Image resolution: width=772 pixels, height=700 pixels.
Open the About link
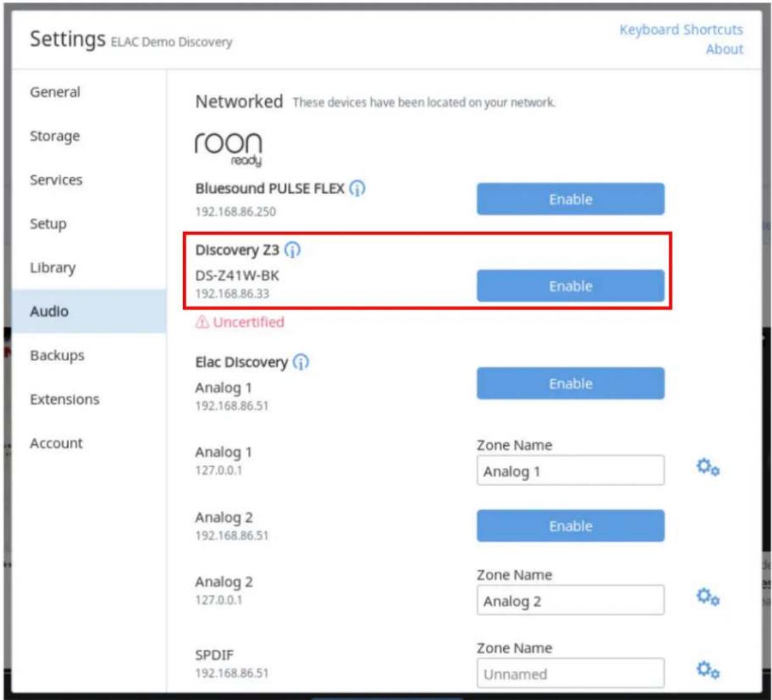pos(724,49)
